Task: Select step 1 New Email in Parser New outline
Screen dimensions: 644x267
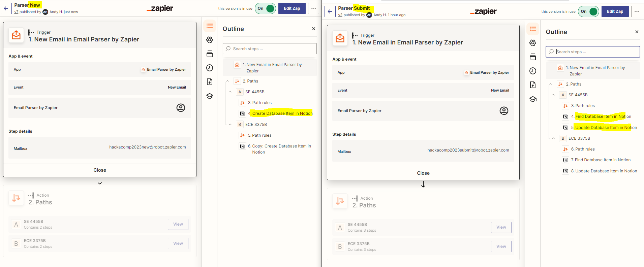Action: [270, 68]
